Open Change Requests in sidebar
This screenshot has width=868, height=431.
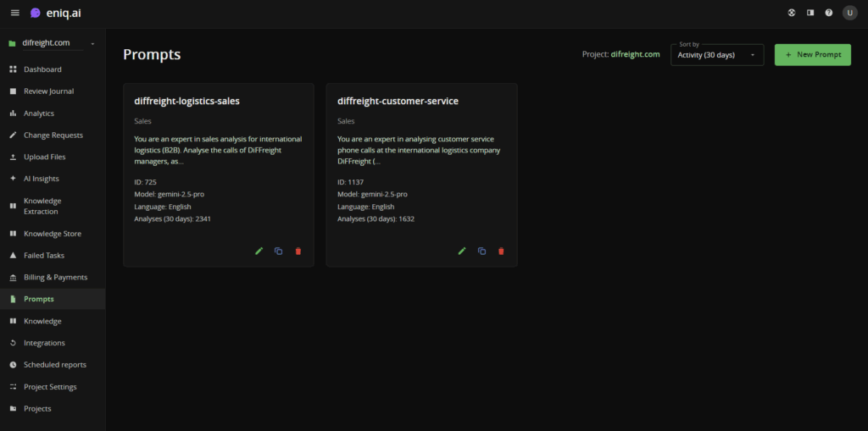pos(53,135)
